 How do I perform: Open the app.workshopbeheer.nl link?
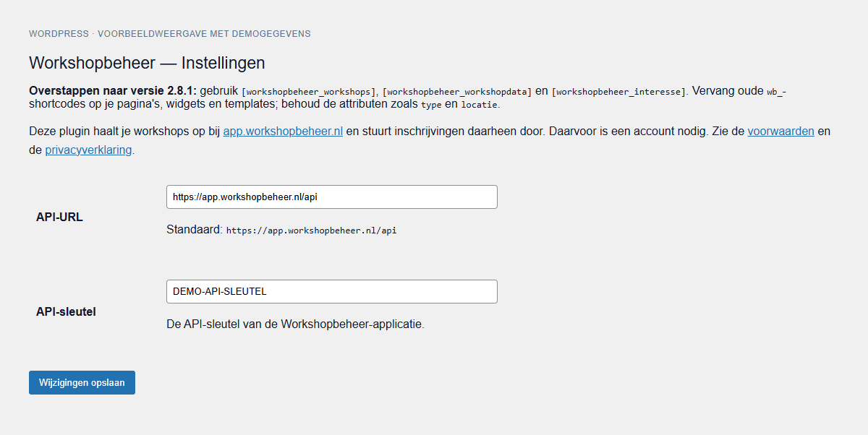coord(283,132)
